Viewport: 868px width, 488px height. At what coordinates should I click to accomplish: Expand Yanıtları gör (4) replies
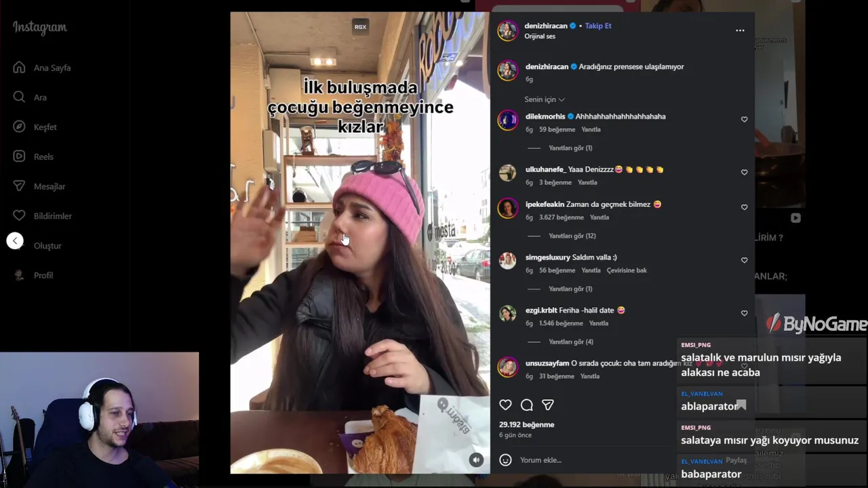point(571,342)
